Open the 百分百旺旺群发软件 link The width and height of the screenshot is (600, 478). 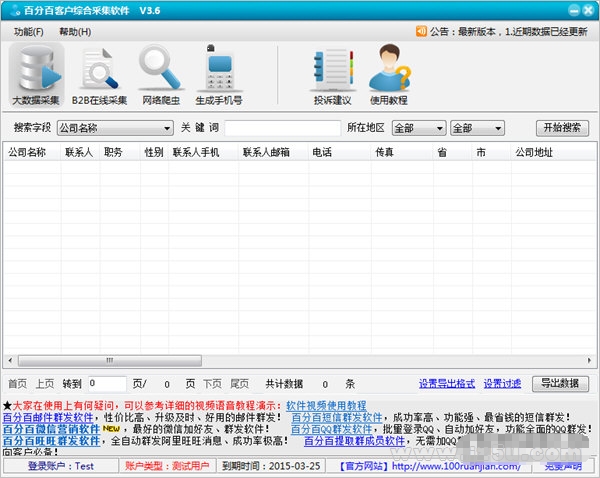[51, 441]
